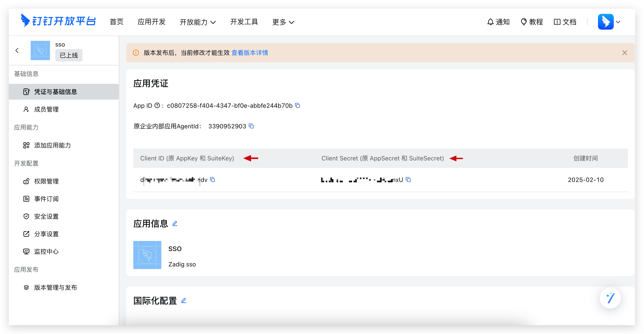Open the 通知 bell notifications

[x=498, y=22]
